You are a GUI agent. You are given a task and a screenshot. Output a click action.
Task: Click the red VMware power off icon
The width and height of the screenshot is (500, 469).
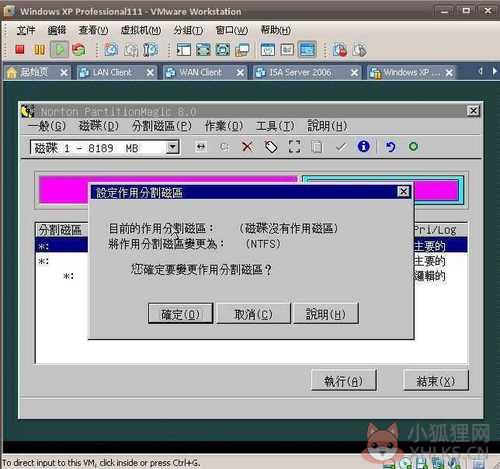pos(20,50)
